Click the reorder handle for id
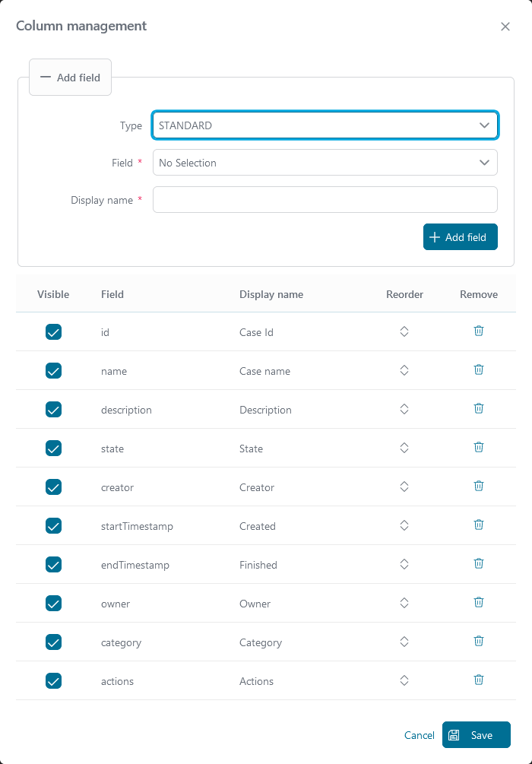Image resolution: width=532 pixels, height=764 pixels. 404,331
